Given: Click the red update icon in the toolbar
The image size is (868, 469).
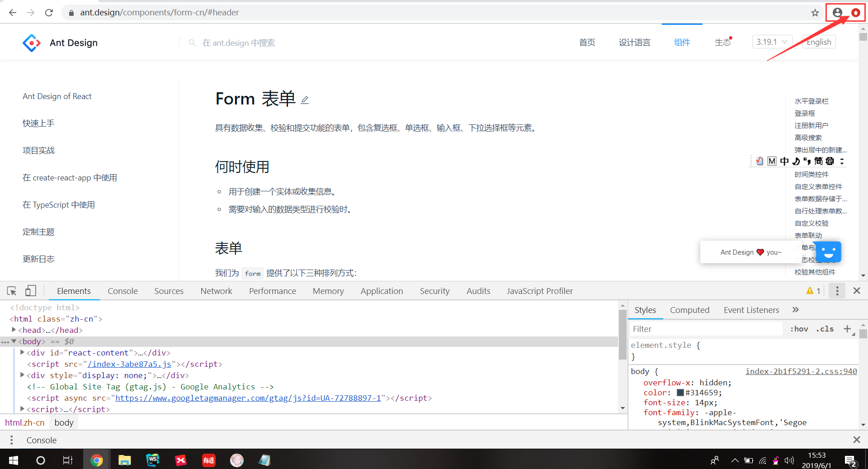Looking at the screenshot, I should [856, 13].
